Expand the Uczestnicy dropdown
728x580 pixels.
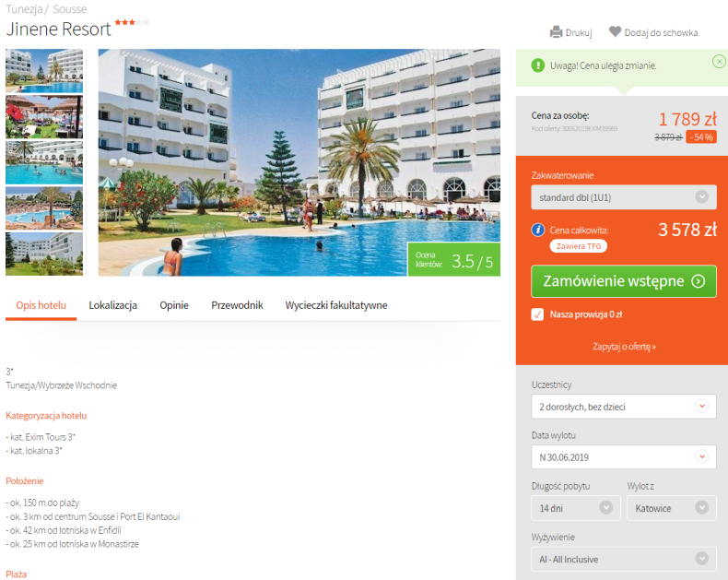click(x=624, y=407)
